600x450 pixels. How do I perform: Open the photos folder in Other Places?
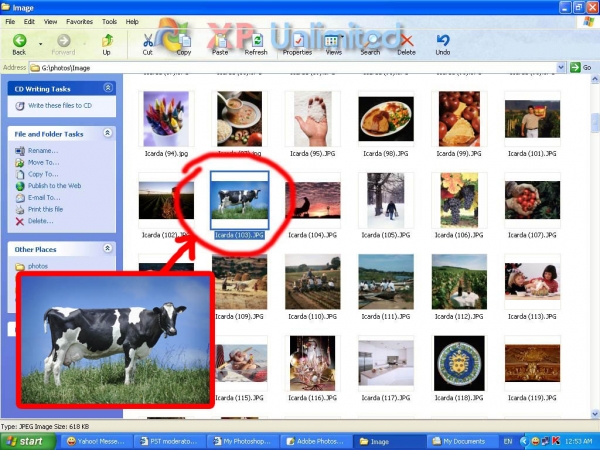coord(38,266)
